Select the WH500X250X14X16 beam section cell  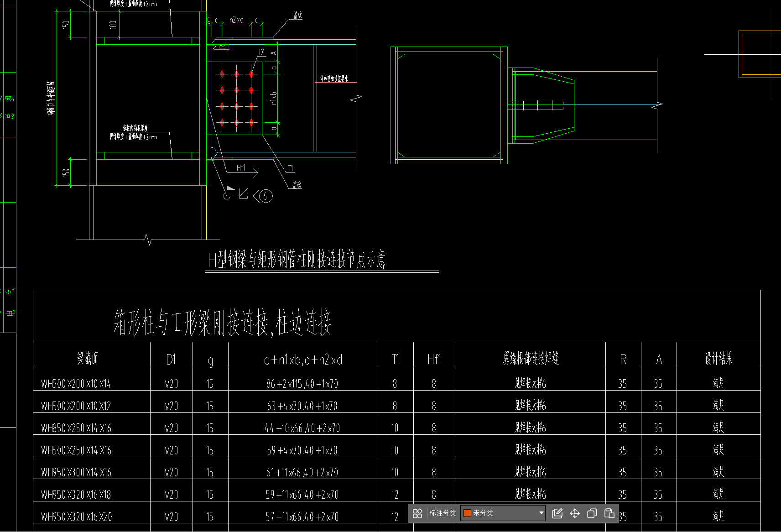pyautogui.click(x=76, y=450)
